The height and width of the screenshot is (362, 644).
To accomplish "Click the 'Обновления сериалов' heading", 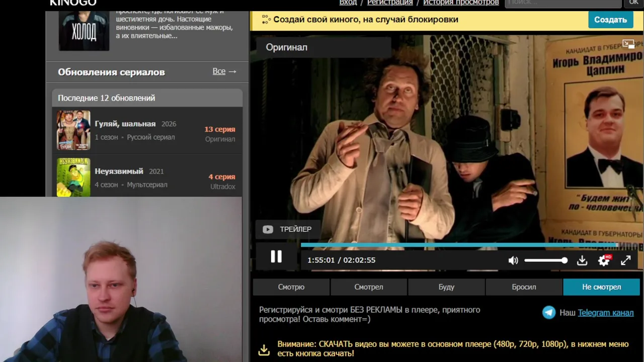I will [111, 72].
